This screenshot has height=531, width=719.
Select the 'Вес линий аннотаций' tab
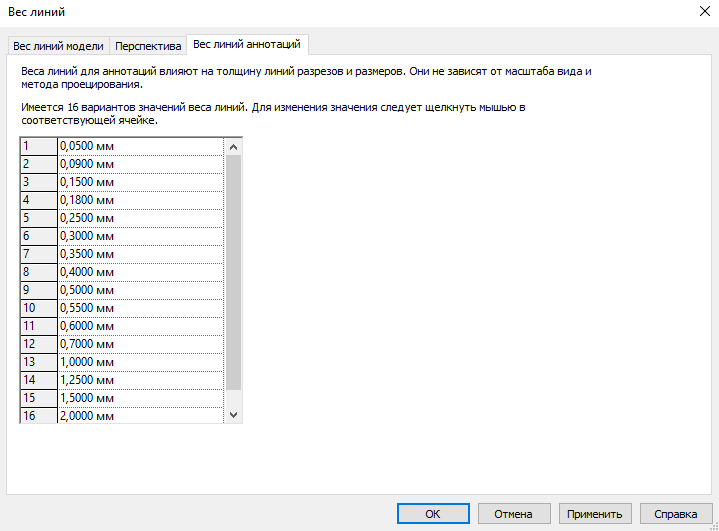pos(247,45)
